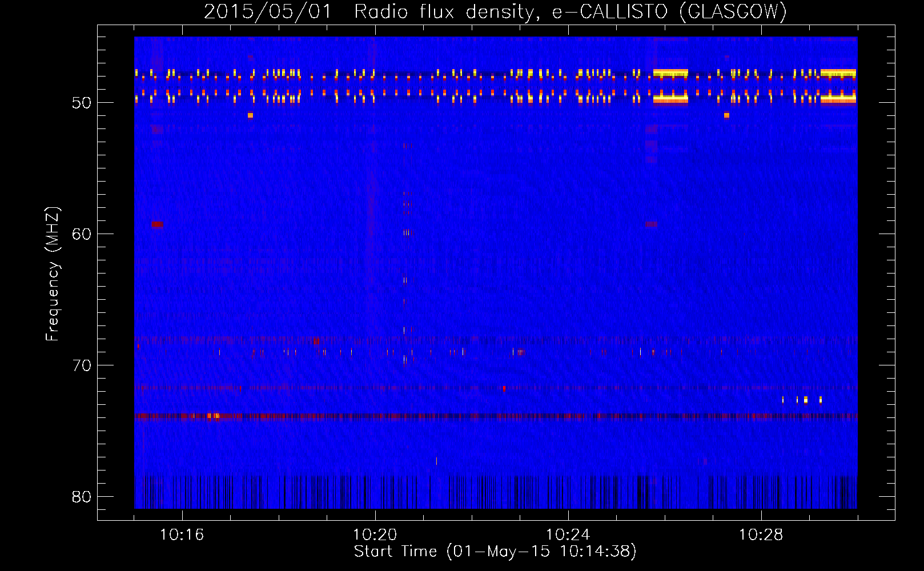This screenshot has height=571, width=924.
Task: Click the 70 frequency tick label
Action: [82, 365]
